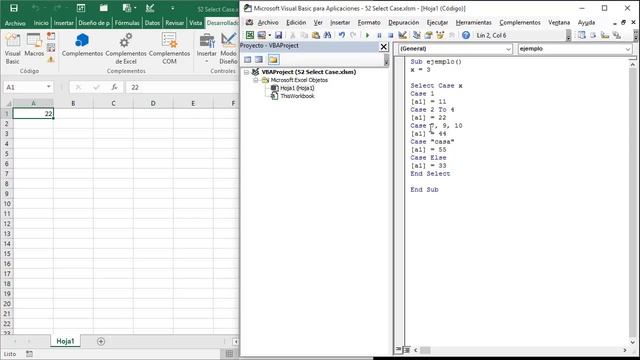This screenshot has height=360, width=640.
Task: Open VBA Help question-mark icon
Action: (466, 36)
